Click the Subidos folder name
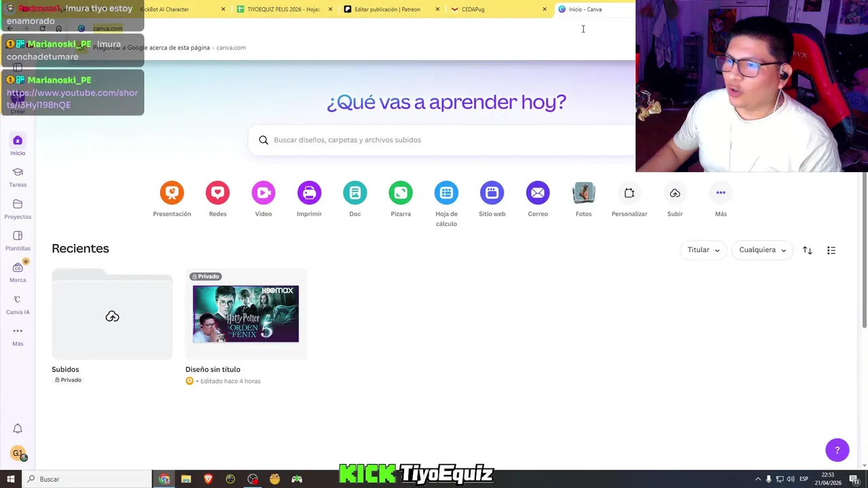868x488 pixels. coord(65,369)
